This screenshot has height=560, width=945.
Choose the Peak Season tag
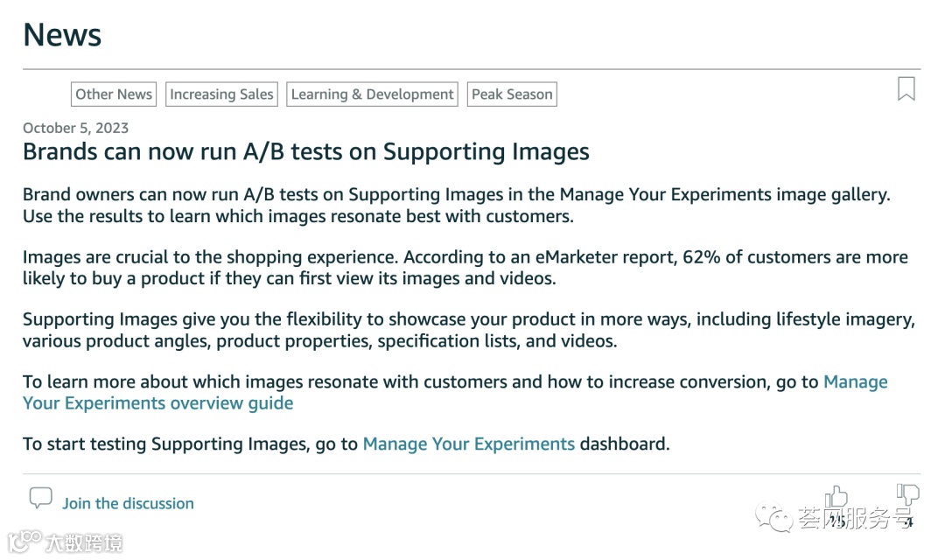coord(512,94)
